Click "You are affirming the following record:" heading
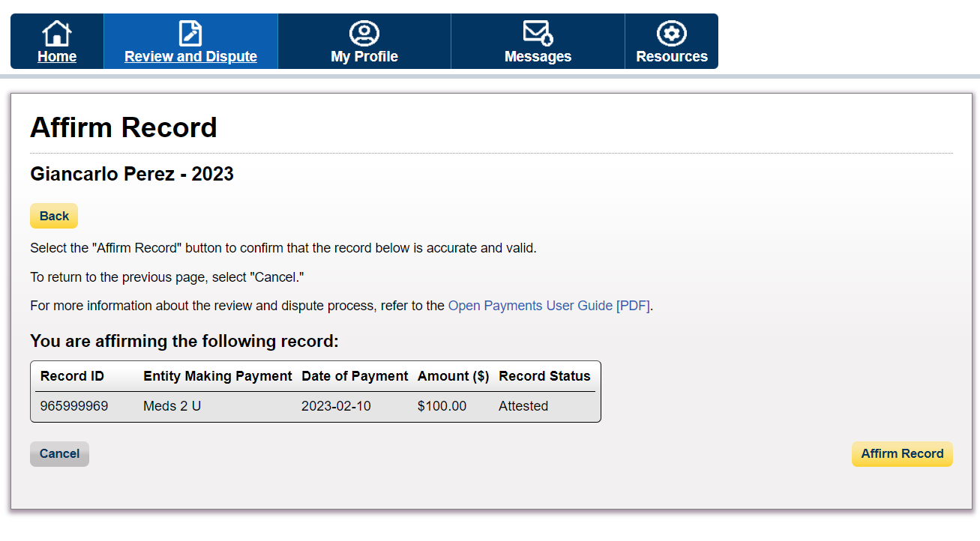The height and width of the screenshot is (541, 980). pos(184,342)
